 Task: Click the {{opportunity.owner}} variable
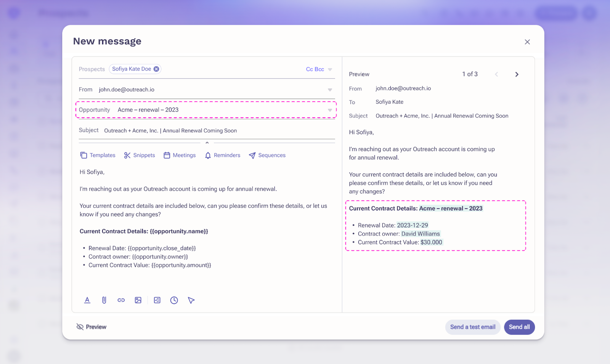(160, 257)
